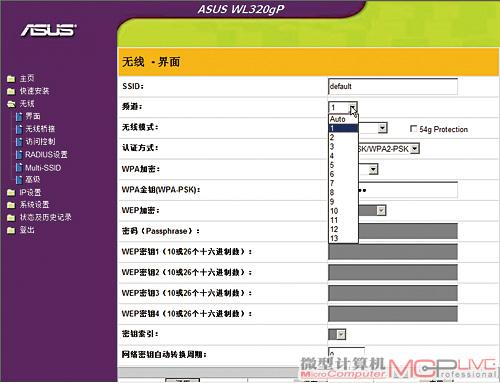The width and height of the screenshot is (500, 383).
Task: Click the 登出 logout link
Action: click(x=27, y=230)
